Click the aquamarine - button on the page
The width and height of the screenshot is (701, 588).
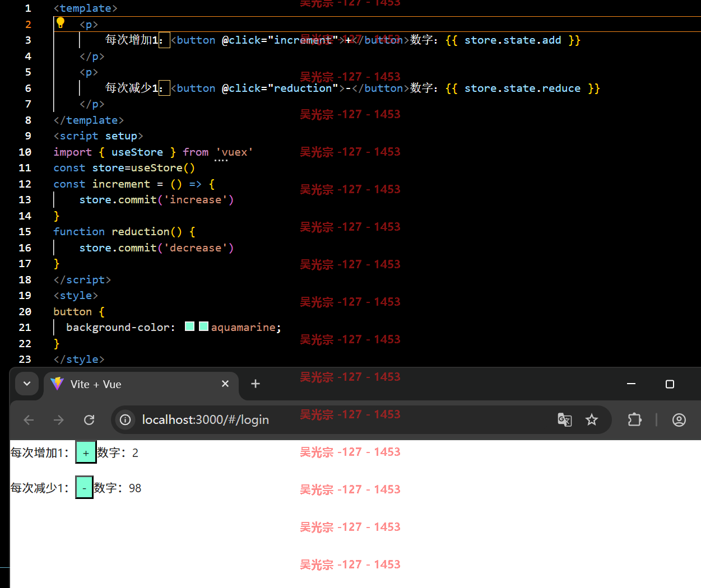(84, 488)
